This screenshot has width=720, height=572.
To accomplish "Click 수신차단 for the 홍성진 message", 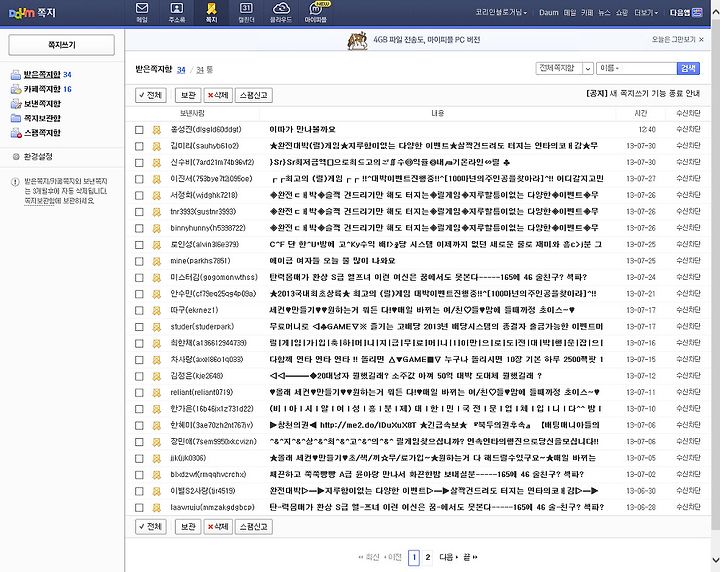I will pos(688,129).
